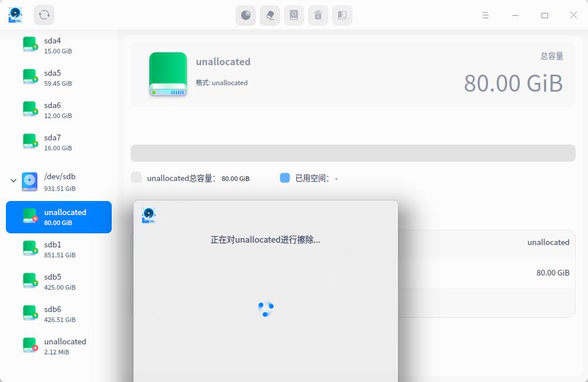The height and width of the screenshot is (382, 588).
Task: Collapse the /dev/sdb disk tree
Action: tap(13, 181)
